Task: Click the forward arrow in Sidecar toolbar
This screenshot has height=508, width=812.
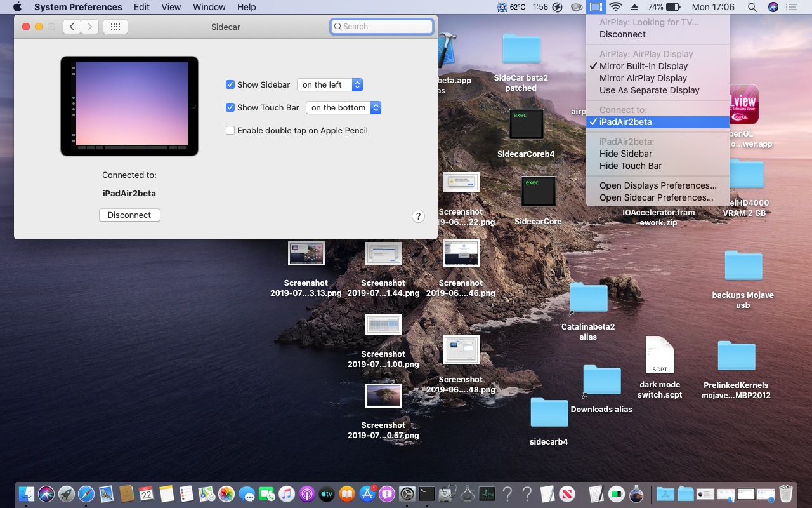Action: [x=89, y=27]
